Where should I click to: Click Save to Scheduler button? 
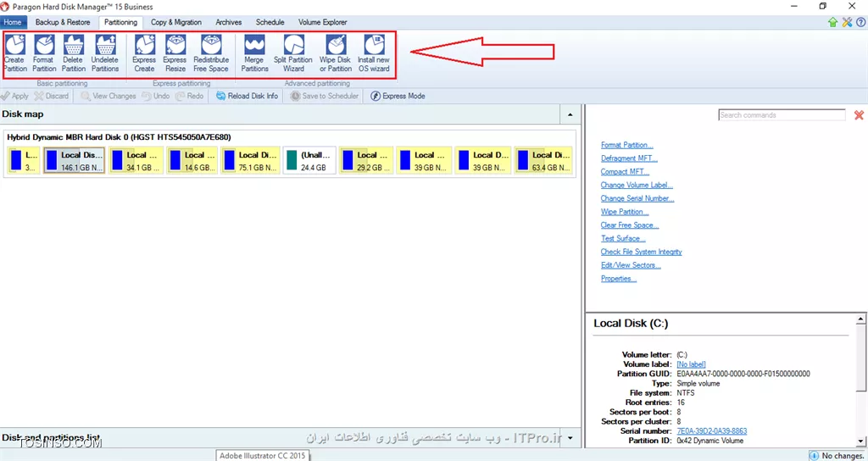[x=325, y=96]
